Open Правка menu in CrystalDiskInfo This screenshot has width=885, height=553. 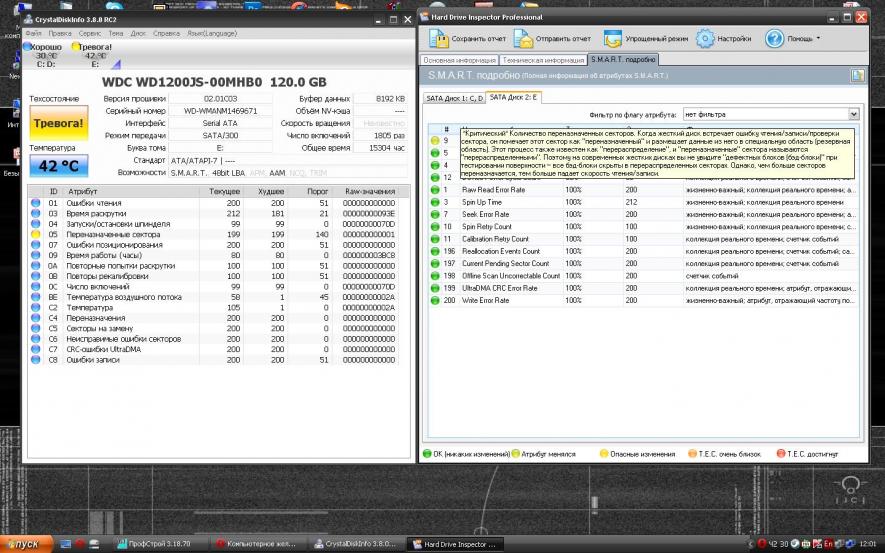pyautogui.click(x=60, y=33)
